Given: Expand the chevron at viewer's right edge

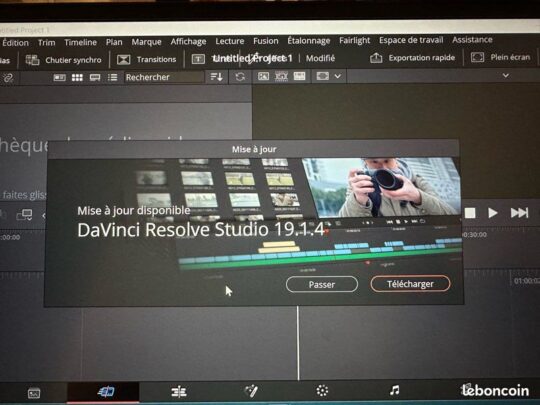Looking at the screenshot, I should tap(506, 75).
